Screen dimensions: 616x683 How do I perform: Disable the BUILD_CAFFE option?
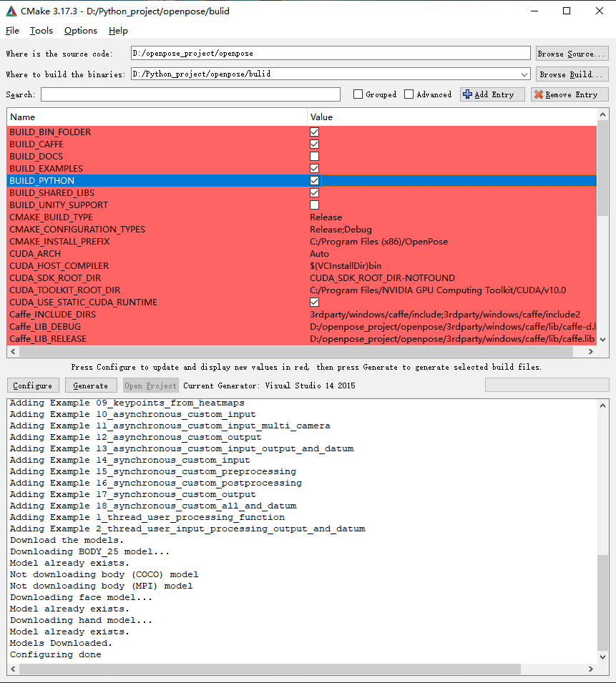(314, 144)
